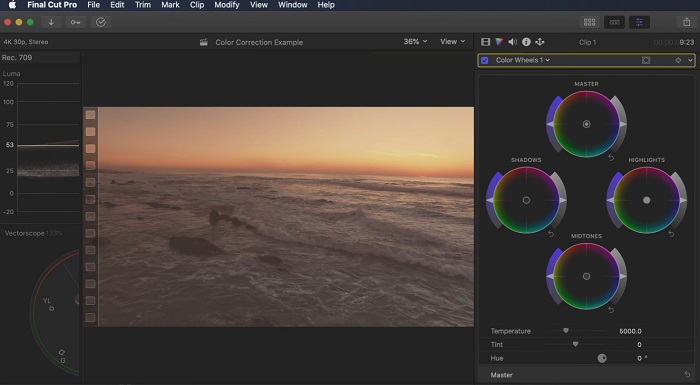This screenshot has height=385, width=700.
Task: Click the Midtones wheel center puck
Action: (587, 276)
